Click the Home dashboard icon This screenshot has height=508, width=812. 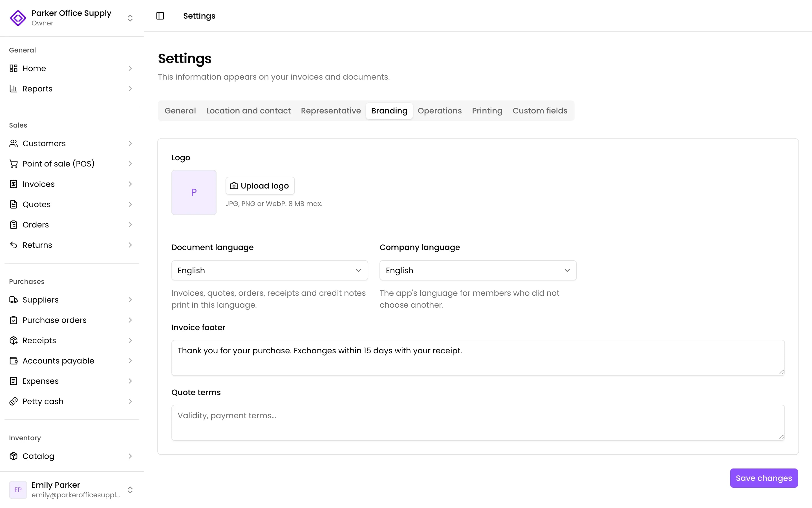[x=14, y=68]
